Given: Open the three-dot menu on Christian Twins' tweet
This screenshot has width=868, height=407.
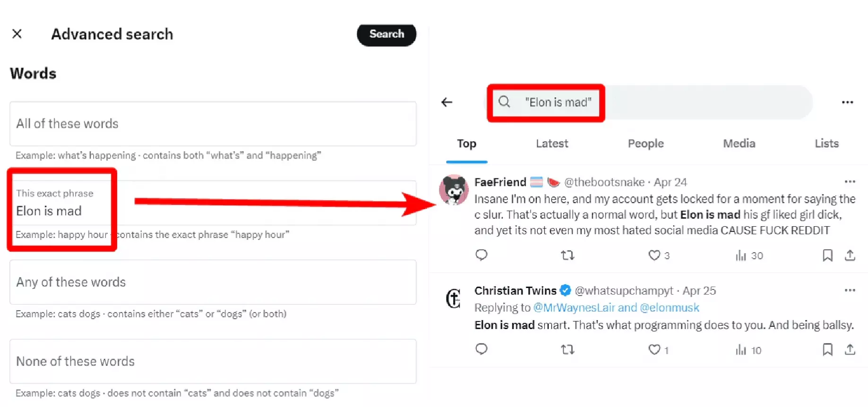Looking at the screenshot, I should tap(850, 290).
